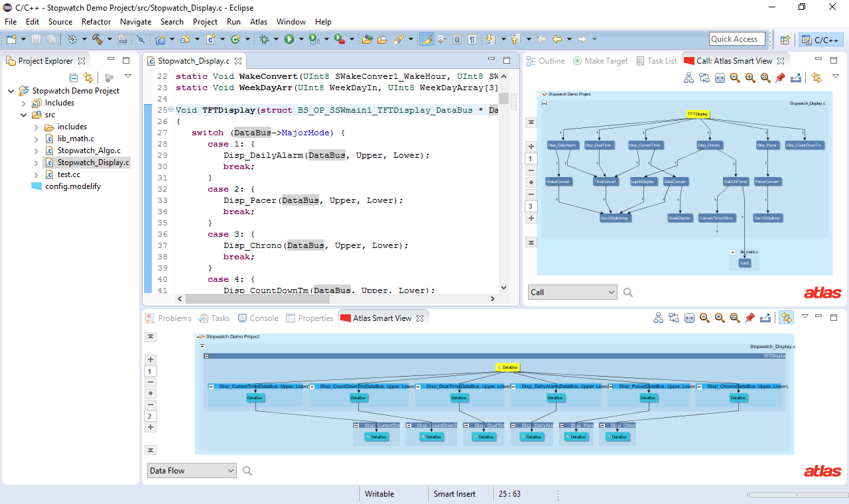Viewport: 849px width, 504px height.
Task: Toggle link-with-selection arrows in bottom Atlas view
Action: point(786,318)
